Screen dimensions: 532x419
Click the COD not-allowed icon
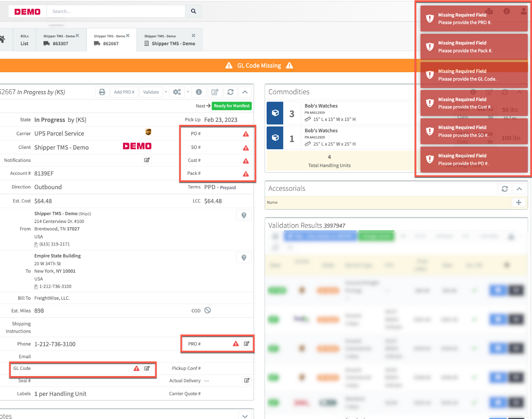tap(207, 310)
